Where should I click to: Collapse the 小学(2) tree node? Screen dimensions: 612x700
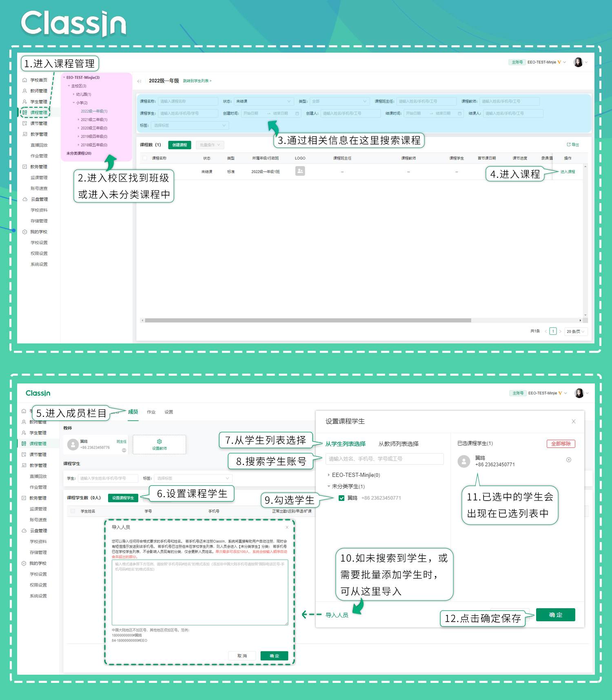tap(74, 103)
